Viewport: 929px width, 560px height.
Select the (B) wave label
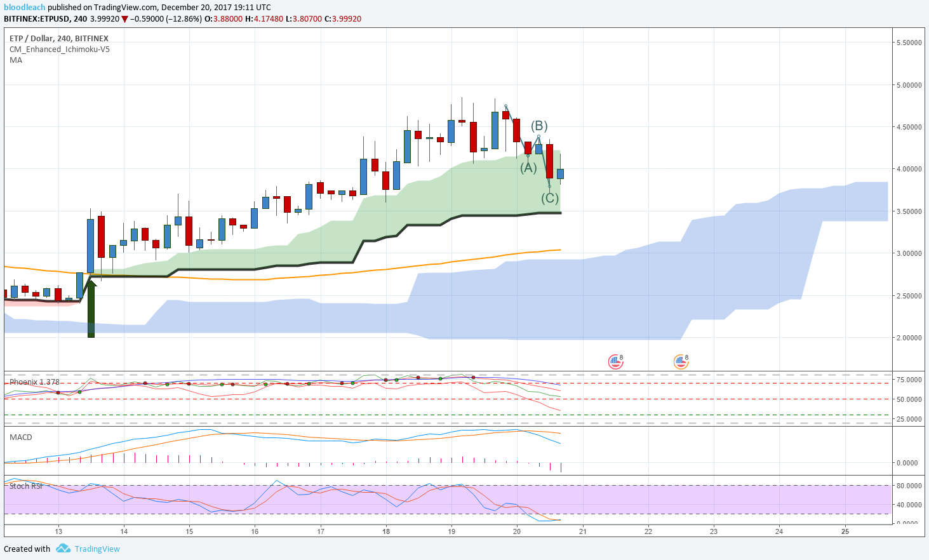coord(539,126)
